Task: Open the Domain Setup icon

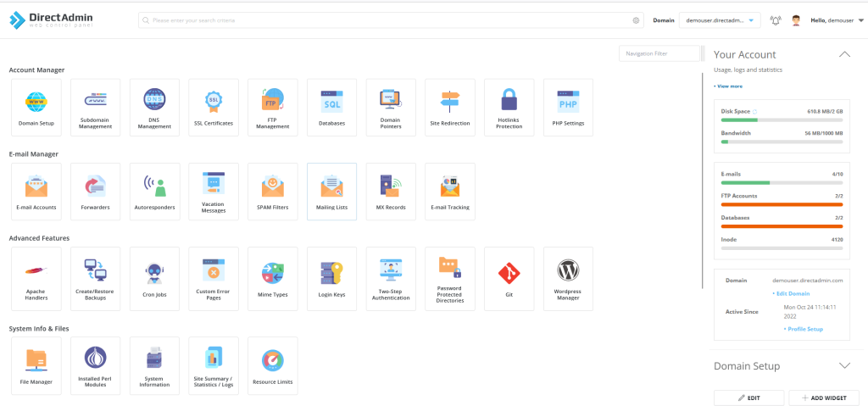Action: click(36, 107)
